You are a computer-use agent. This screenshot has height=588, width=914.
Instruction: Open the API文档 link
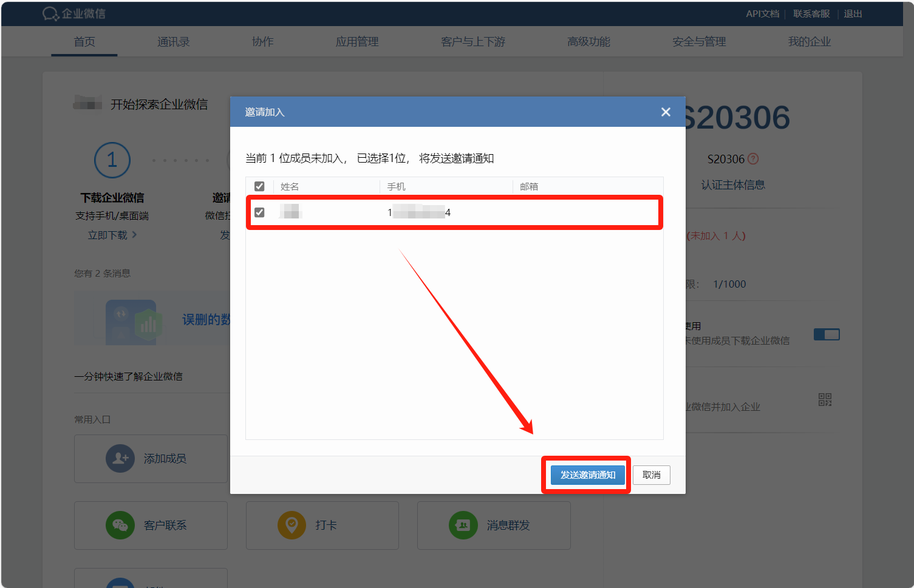coord(762,14)
